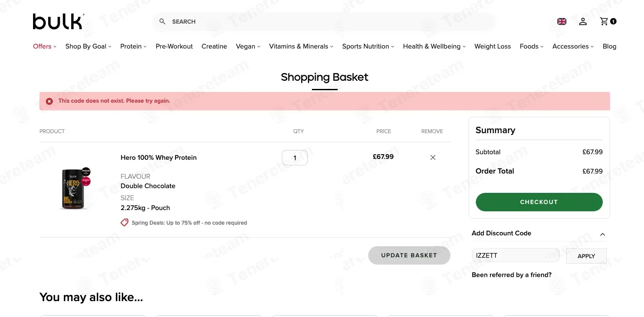644x317 pixels.
Task: Expand the Accessories menu
Action: pyautogui.click(x=573, y=46)
